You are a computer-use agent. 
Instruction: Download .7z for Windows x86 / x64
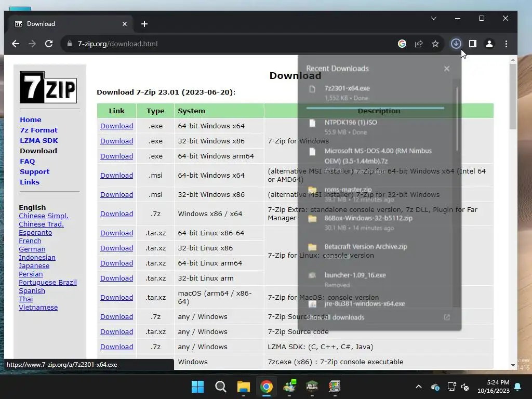tap(116, 214)
